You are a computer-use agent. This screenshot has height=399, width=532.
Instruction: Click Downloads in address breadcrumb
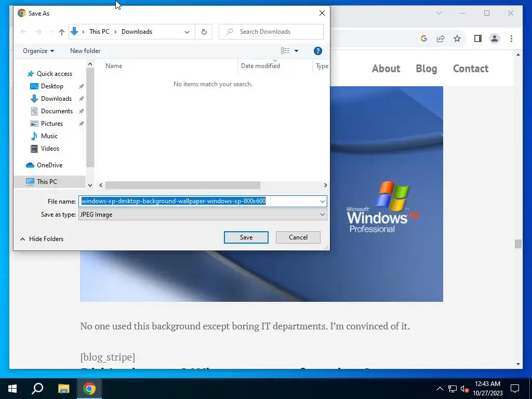[x=137, y=32]
